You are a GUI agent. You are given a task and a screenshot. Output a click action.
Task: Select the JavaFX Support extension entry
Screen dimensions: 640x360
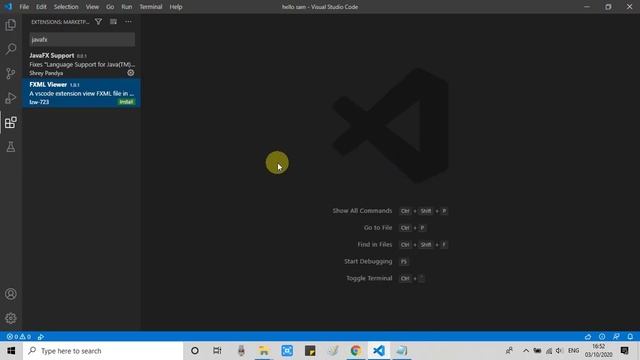tap(82, 64)
